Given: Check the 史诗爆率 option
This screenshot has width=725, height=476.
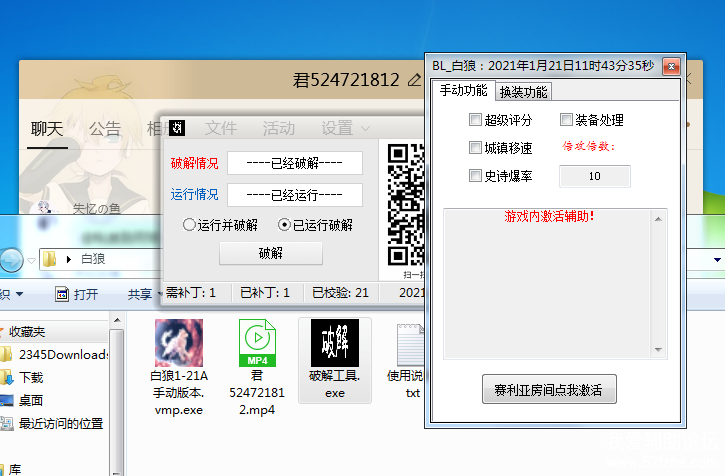Looking at the screenshot, I should [475, 176].
